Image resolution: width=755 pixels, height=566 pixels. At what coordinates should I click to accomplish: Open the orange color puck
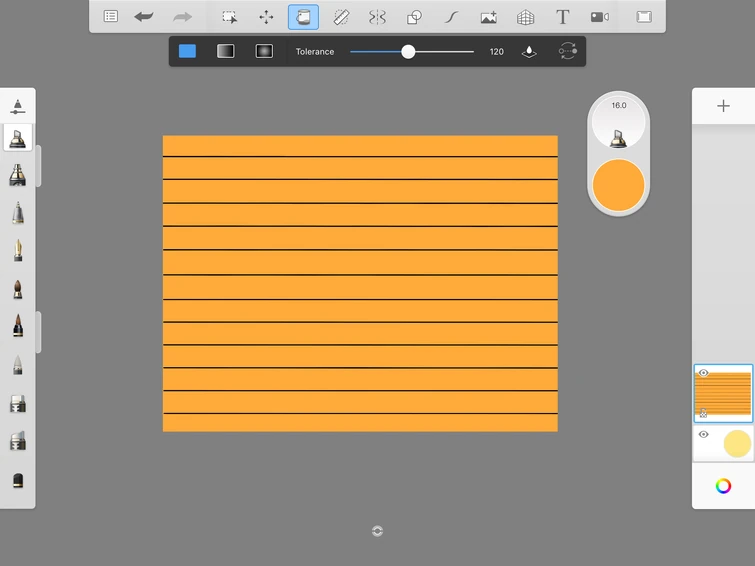[x=619, y=185]
